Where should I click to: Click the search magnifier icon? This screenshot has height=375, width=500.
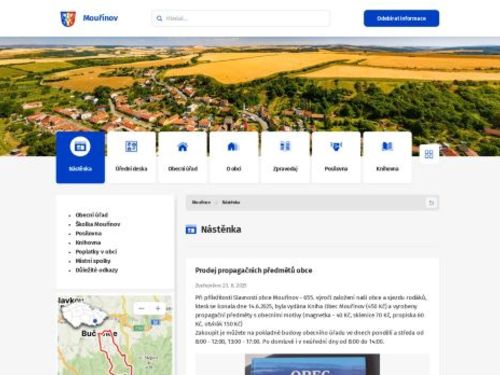[x=159, y=19]
